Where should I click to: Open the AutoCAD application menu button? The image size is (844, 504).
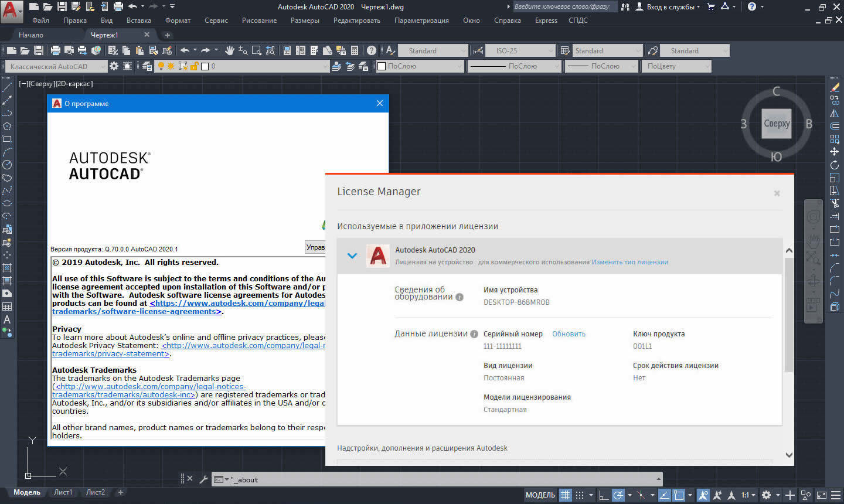(x=12, y=11)
